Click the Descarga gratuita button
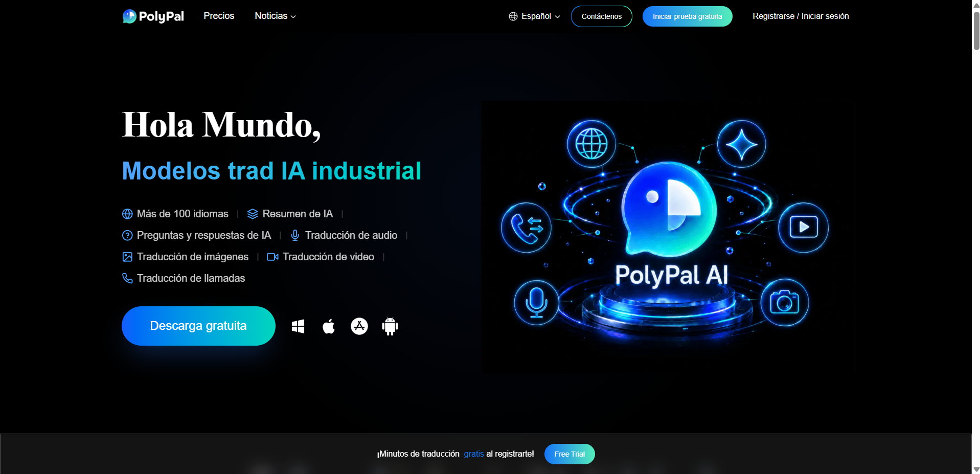The height and width of the screenshot is (474, 980). (x=198, y=326)
